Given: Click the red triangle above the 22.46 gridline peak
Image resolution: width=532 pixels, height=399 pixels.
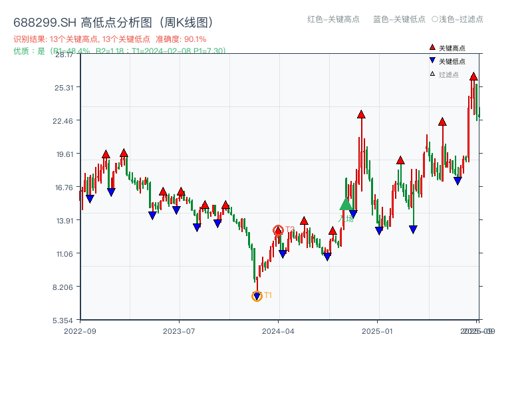Looking at the screenshot, I should pyautogui.click(x=362, y=113).
